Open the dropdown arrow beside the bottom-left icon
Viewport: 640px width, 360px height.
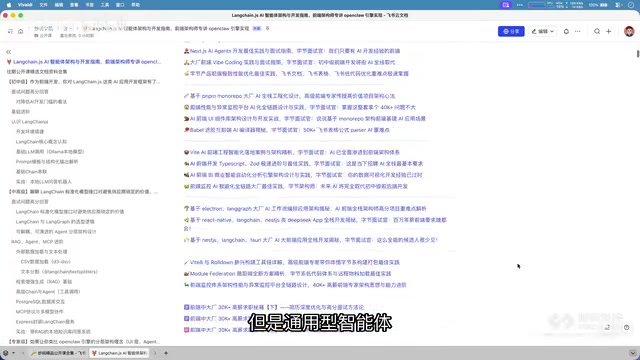(x=13, y=353)
